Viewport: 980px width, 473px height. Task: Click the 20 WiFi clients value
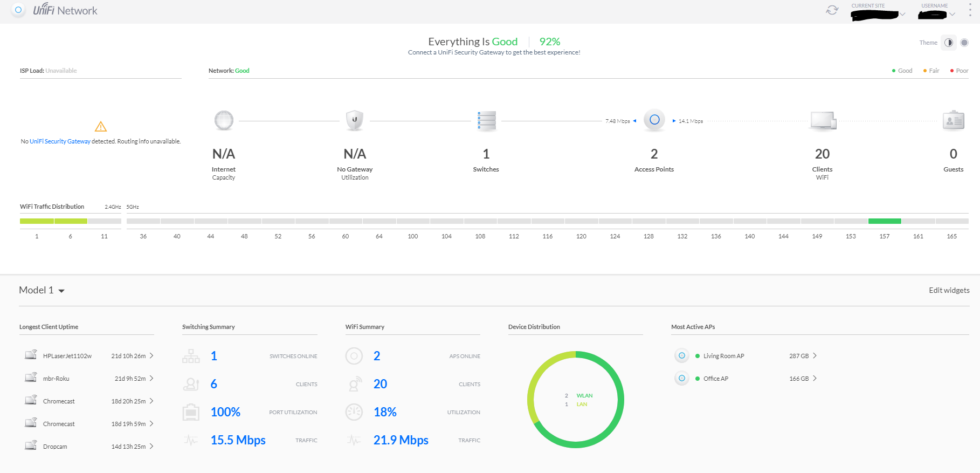381,384
